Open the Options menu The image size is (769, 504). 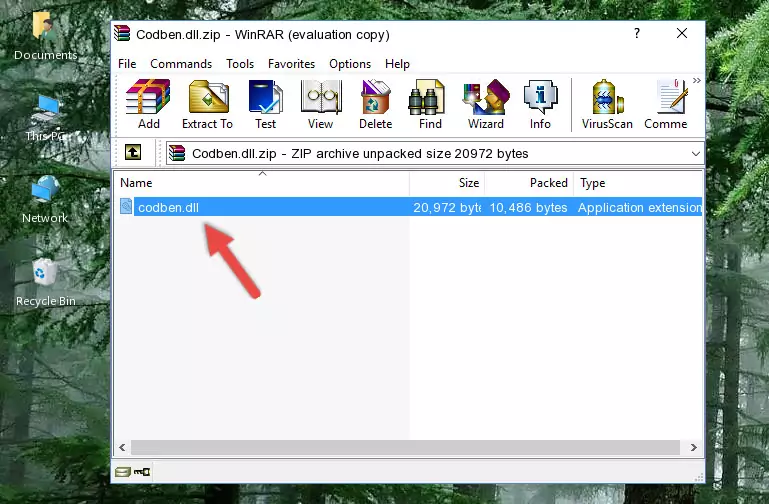350,64
